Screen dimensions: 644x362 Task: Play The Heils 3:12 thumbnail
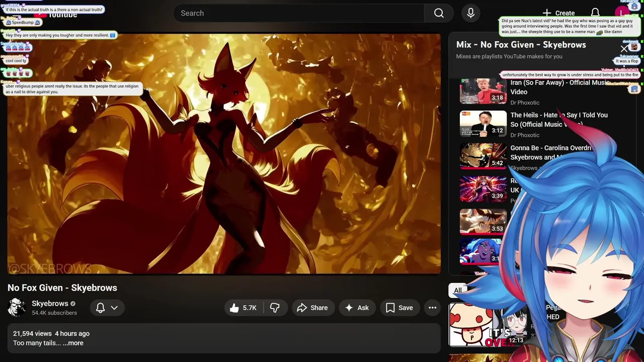(x=483, y=124)
